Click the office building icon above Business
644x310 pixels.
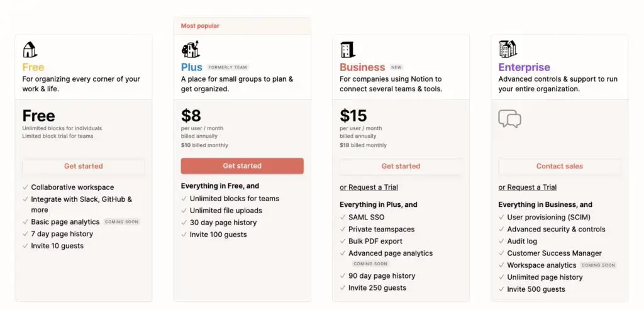coord(348,50)
